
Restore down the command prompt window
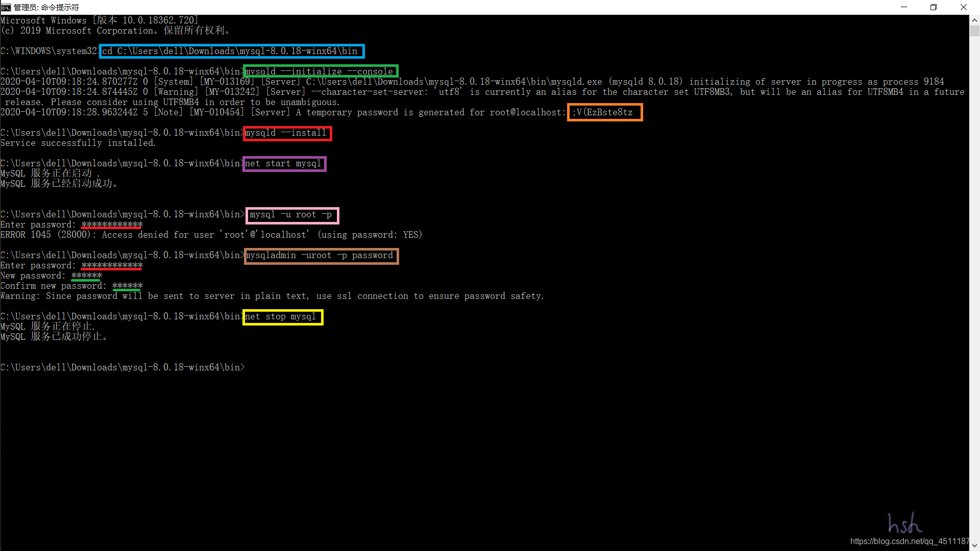click(934, 7)
